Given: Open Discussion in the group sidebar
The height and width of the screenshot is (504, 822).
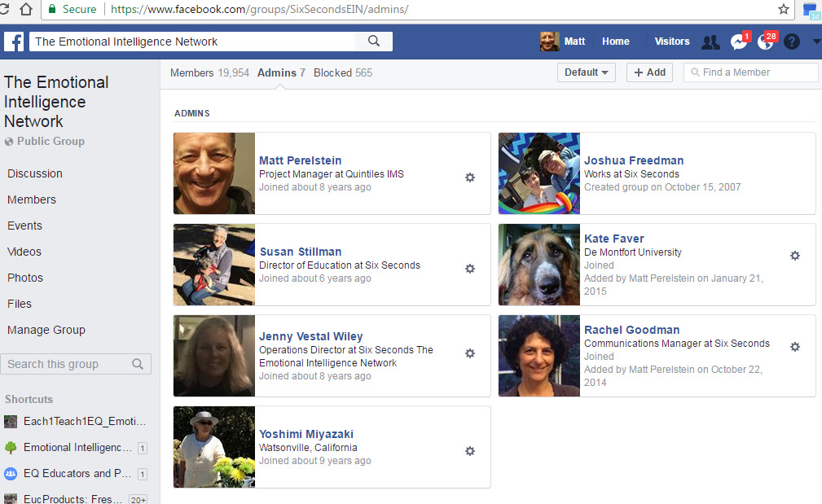Looking at the screenshot, I should click(x=35, y=173).
